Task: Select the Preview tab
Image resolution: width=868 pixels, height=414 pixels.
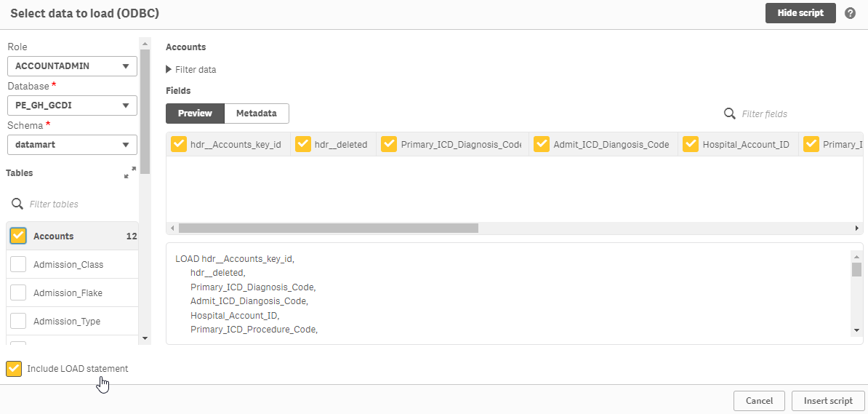Action: coord(195,114)
